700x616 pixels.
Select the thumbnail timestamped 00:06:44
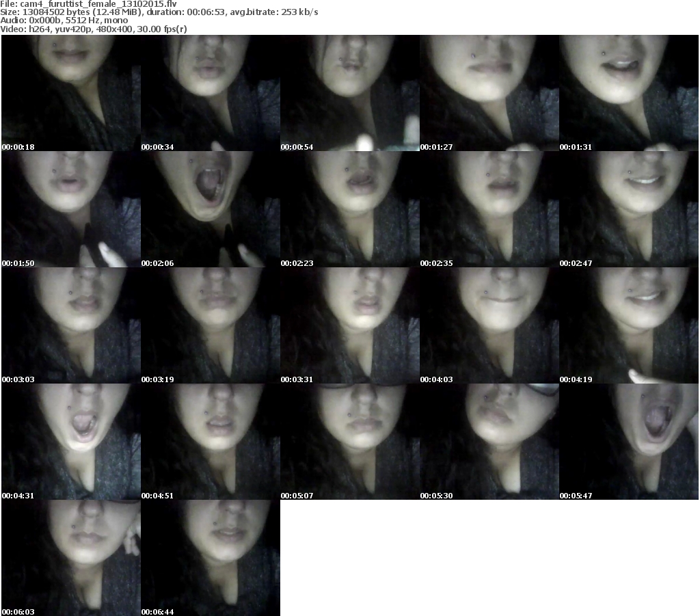coord(211,558)
